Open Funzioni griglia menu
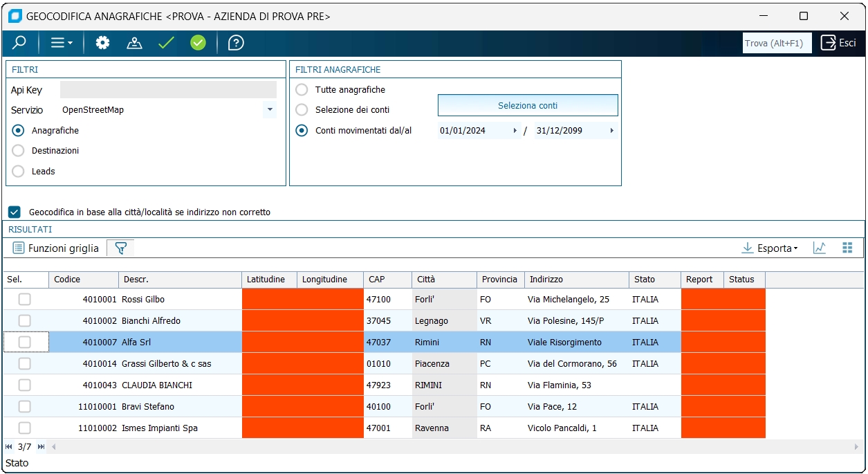The image size is (868, 474). pyautogui.click(x=56, y=248)
